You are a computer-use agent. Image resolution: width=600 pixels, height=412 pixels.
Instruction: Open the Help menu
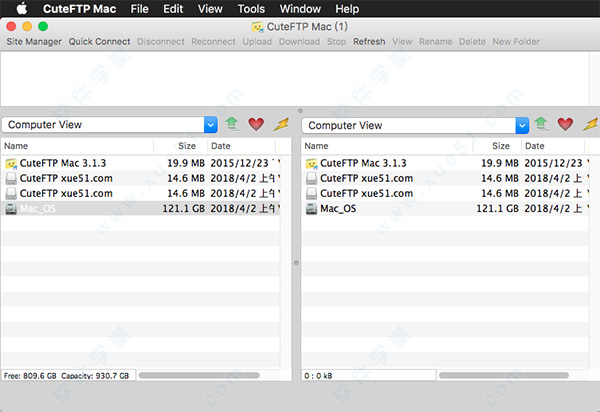(x=347, y=8)
